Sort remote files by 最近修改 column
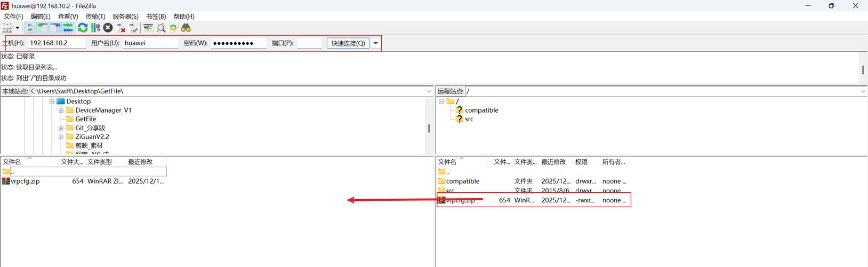This screenshot has width=868, height=267. (x=553, y=162)
